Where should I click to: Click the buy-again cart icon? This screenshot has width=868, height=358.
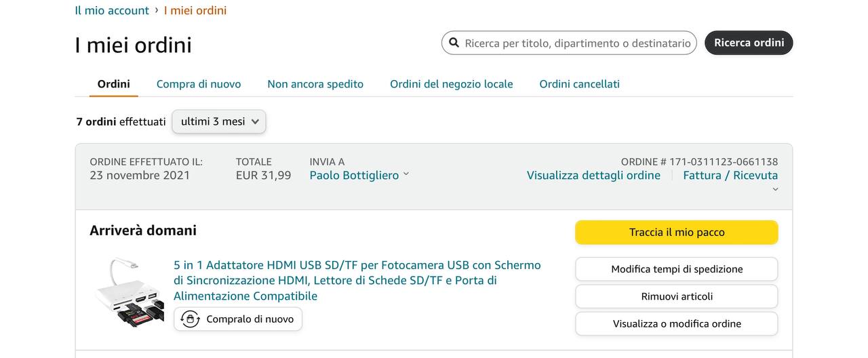pyautogui.click(x=191, y=319)
